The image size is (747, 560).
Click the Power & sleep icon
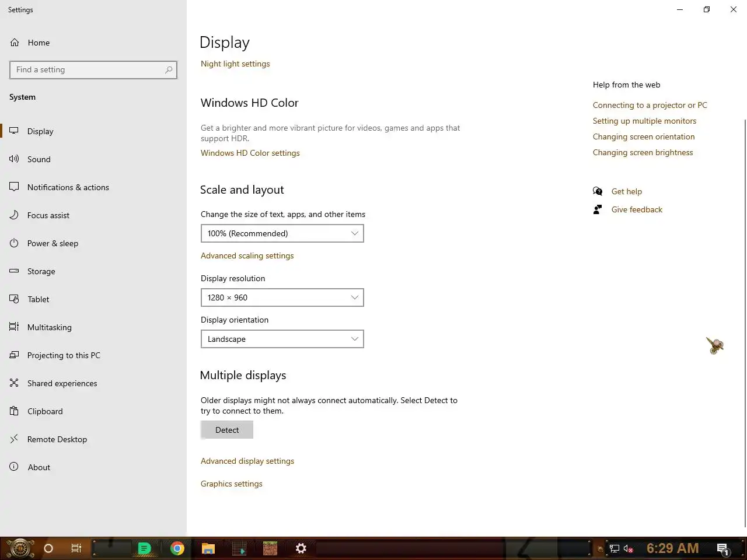(14, 243)
